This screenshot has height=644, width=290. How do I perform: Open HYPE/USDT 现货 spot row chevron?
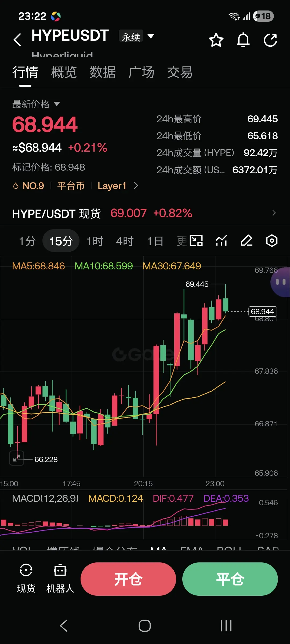[274, 213]
